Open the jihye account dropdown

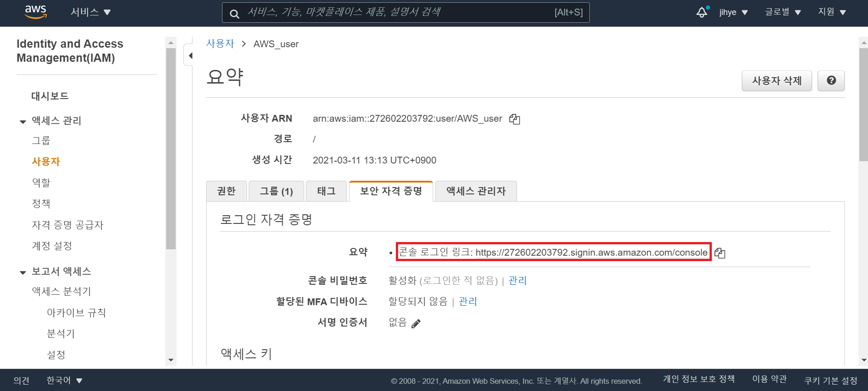(x=733, y=12)
